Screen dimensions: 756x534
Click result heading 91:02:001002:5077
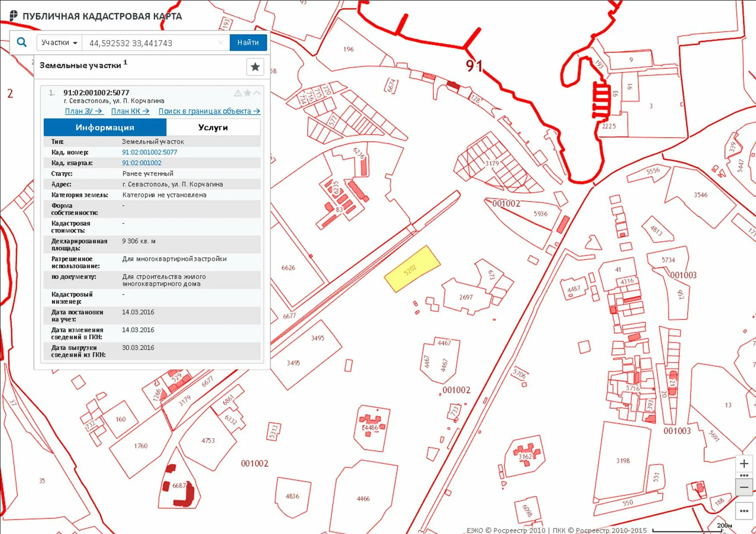tap(96, 93)
